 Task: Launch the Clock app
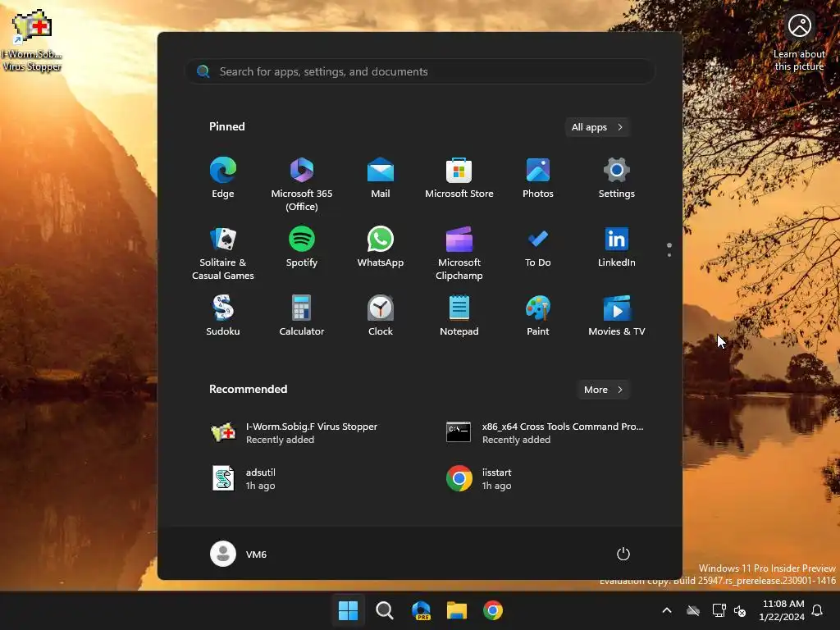[x=381, y=316]
